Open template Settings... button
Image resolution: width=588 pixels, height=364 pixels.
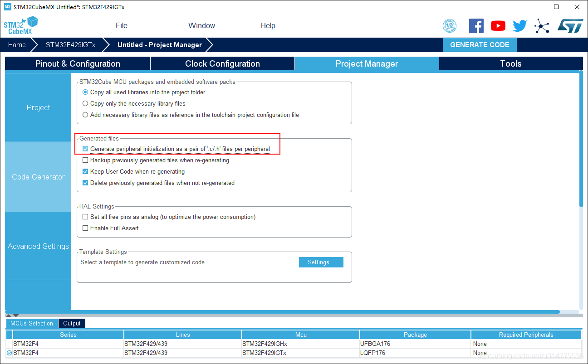[x=321, y=262]
